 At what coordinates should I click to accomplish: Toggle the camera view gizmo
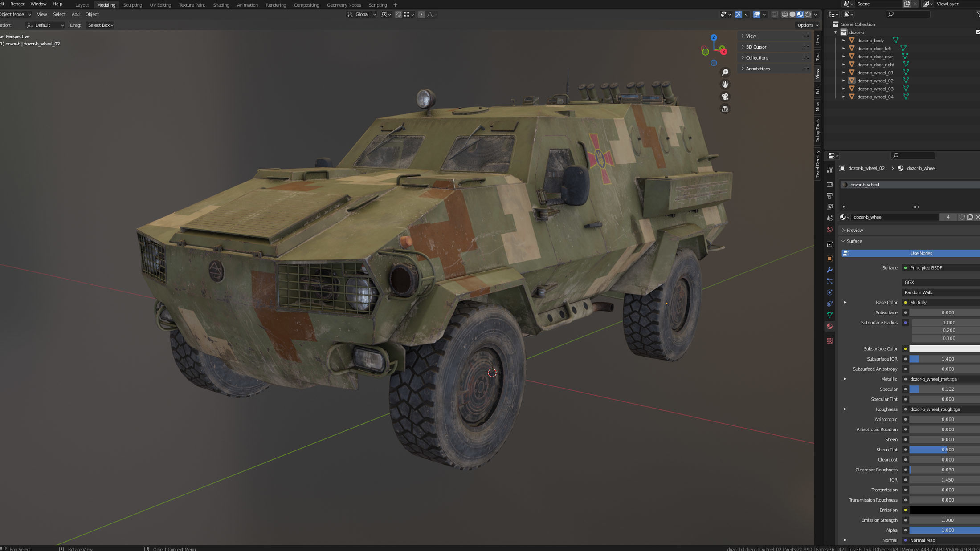tap(725, 97)
